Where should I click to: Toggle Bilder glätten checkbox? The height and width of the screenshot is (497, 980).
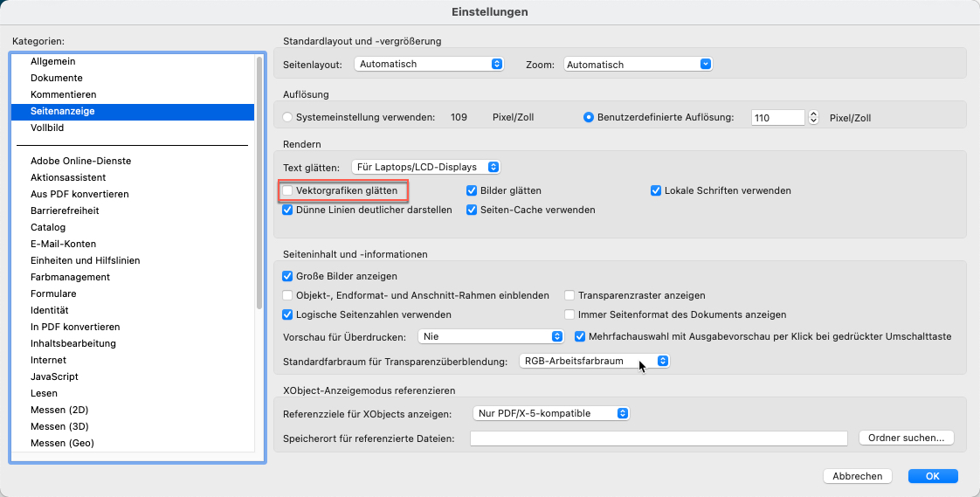coord(472,190)
